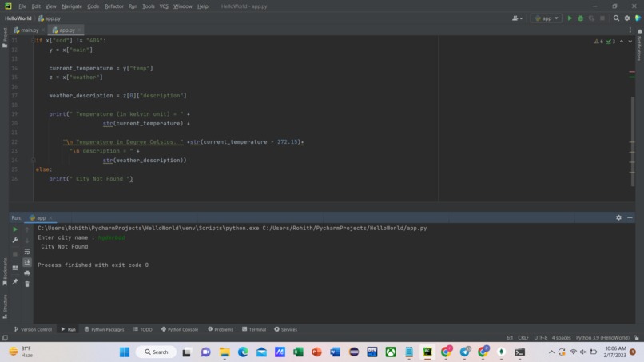
Task: Start debugging with the green bug icon
Action: pos(580,18)
